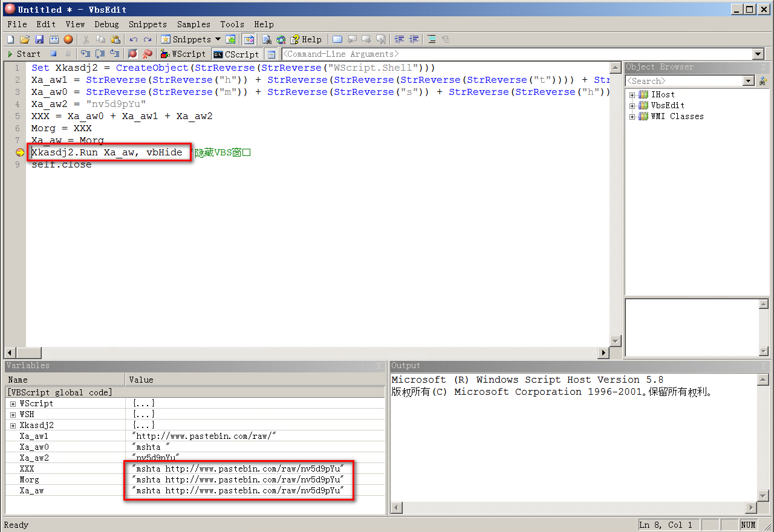Click the Value column header in Variables
This screenshot has height=532, width=774.
(255, 380)
